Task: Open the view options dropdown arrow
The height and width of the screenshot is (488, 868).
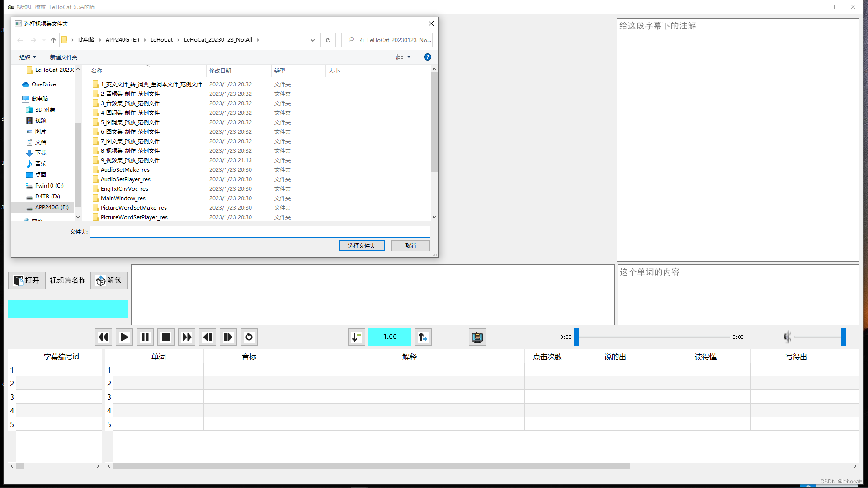Action: [409, 57]
